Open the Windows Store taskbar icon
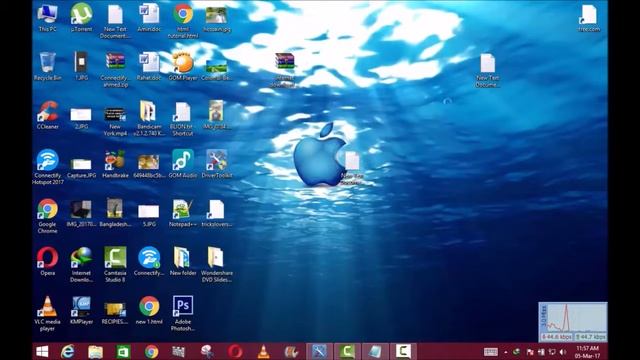This screenshot has height=360, width=640. coord(123,351)
